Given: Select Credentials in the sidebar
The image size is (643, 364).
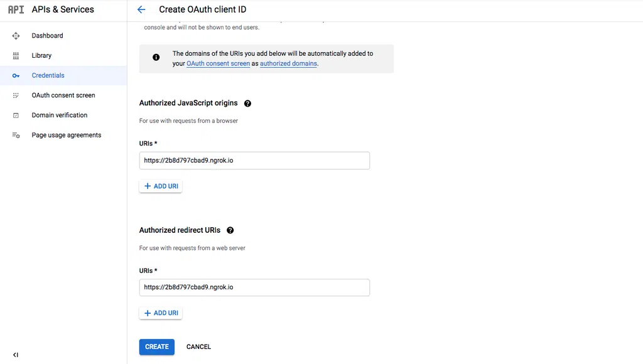Looking at the screenshot, I should [48, 75].
